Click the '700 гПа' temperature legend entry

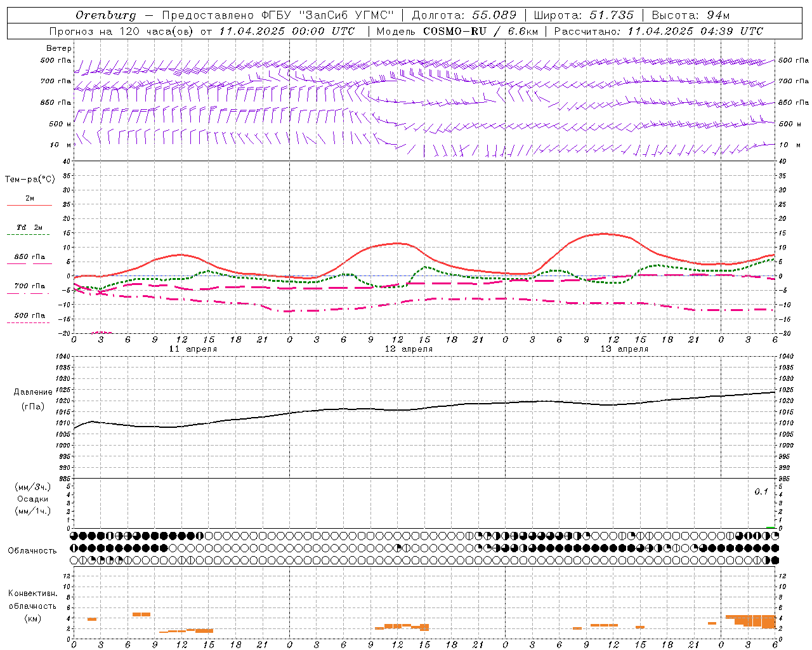point(29,286)
